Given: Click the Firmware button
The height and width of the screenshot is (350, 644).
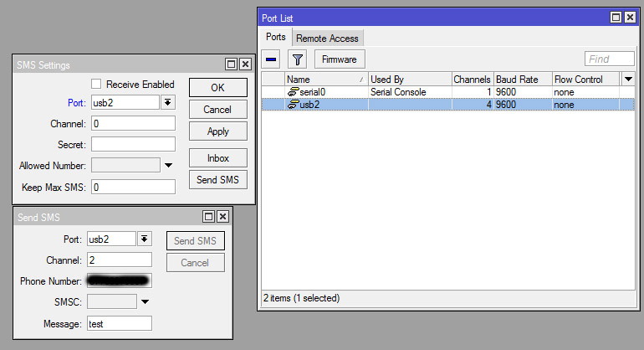Looking at the screenshot, I should point(340,59).
